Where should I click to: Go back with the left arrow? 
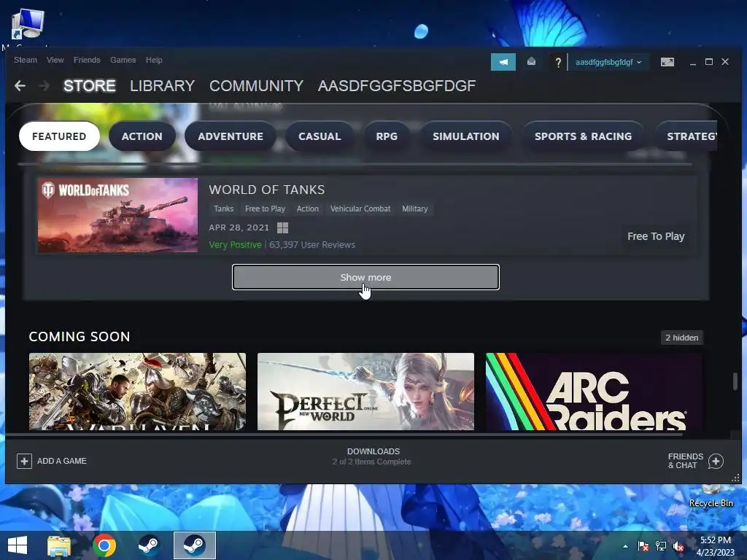pos(20,86)
